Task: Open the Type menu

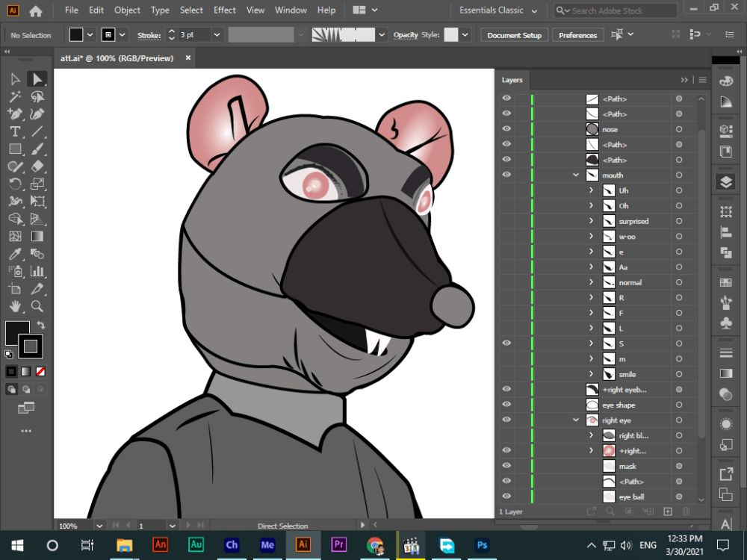Action: [x=160, y=10]
